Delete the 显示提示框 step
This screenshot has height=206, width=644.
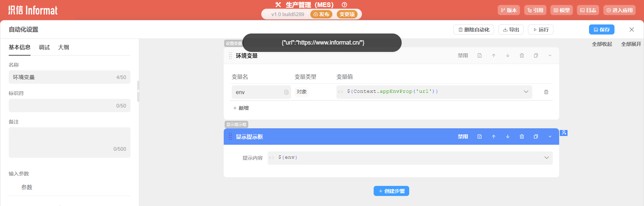pos(522,137)
